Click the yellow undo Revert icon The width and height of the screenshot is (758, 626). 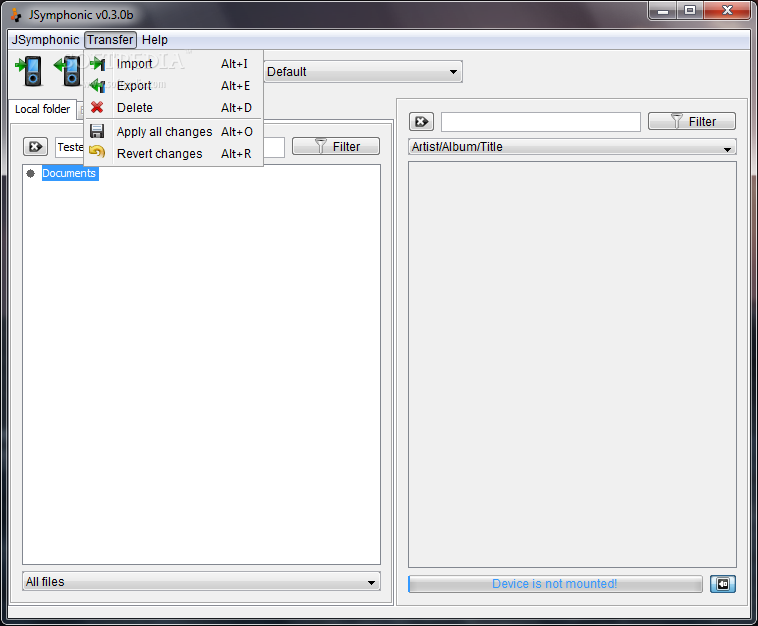[97, 153]
